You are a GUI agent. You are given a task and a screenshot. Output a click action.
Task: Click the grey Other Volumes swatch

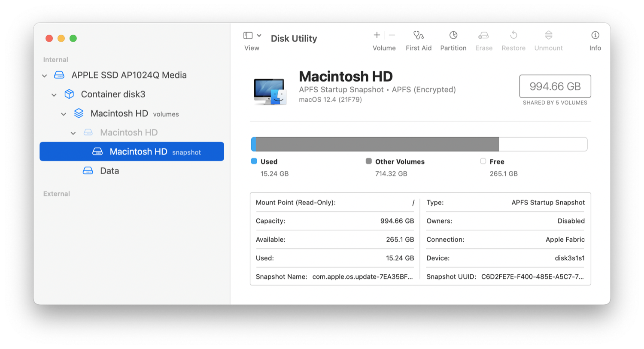click(368, 161)
